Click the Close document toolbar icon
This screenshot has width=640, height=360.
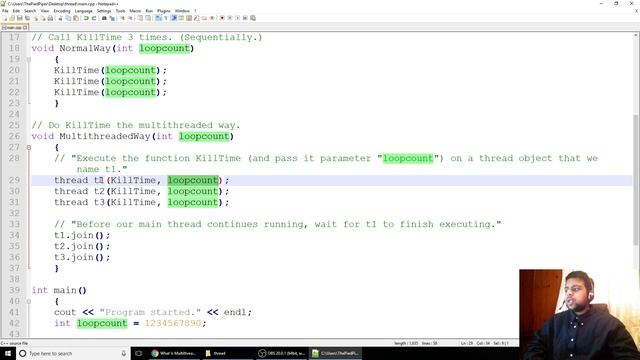pos(35,18)
